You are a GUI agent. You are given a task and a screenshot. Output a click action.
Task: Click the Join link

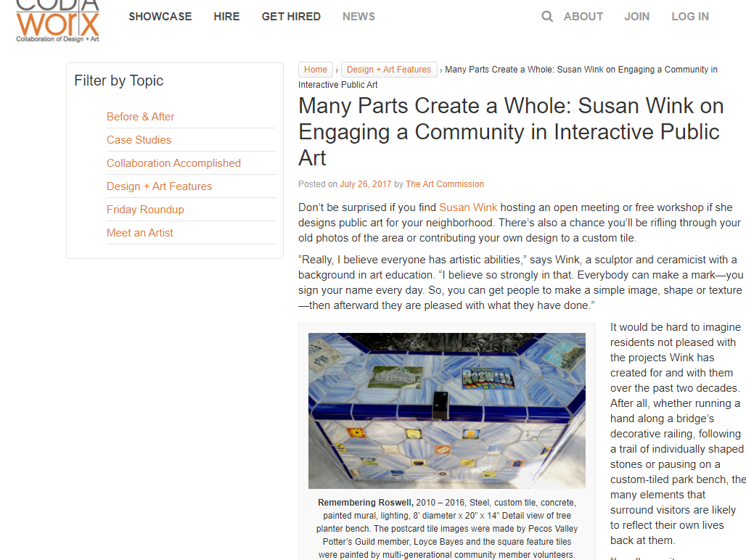point(637,17)
